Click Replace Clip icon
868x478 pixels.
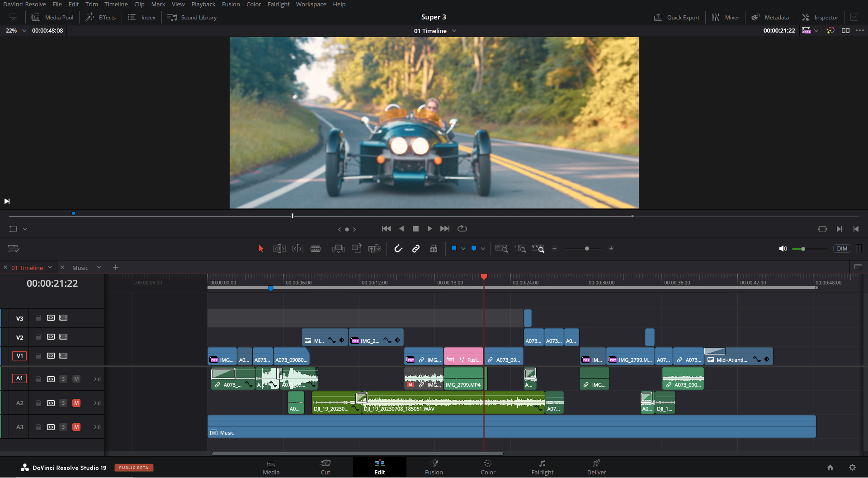point(375,249)
